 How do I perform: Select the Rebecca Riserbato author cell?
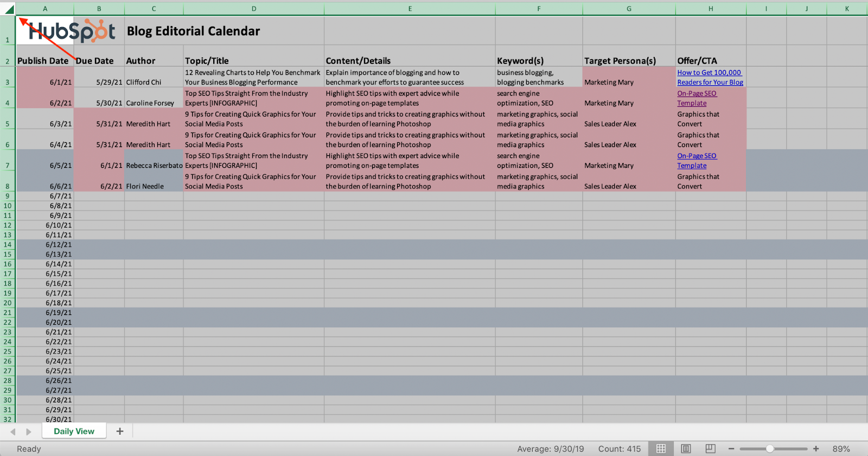[154, 160]
